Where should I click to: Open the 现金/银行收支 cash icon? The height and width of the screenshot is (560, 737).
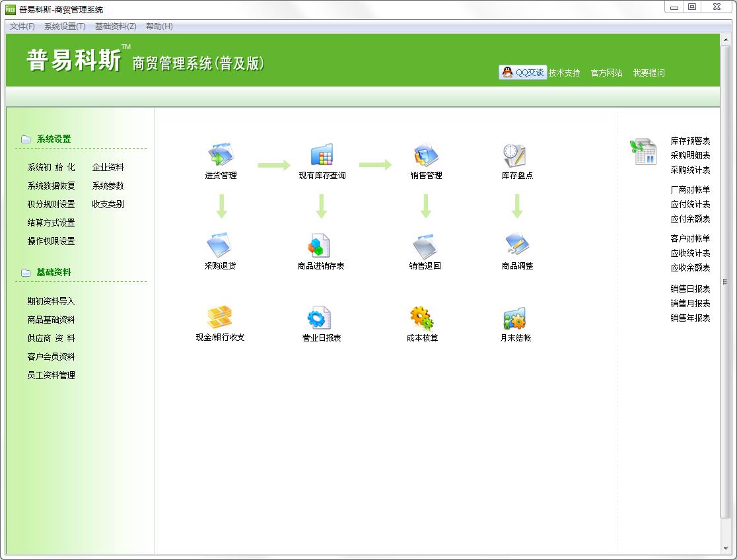coord(219,317)
